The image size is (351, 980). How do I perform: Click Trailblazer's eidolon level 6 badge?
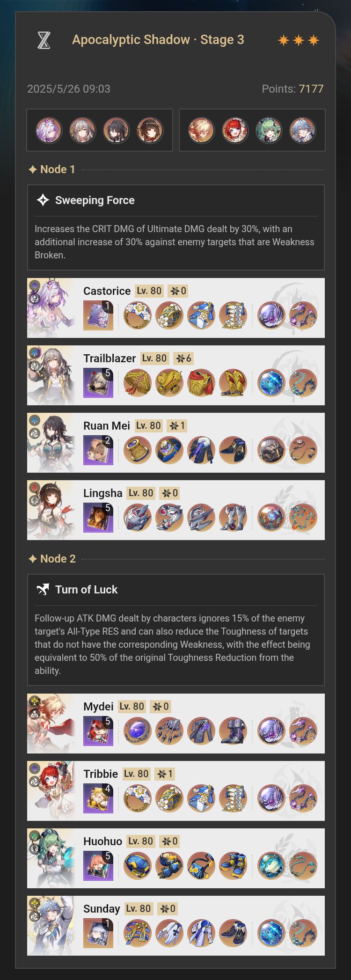click(183, 358)
